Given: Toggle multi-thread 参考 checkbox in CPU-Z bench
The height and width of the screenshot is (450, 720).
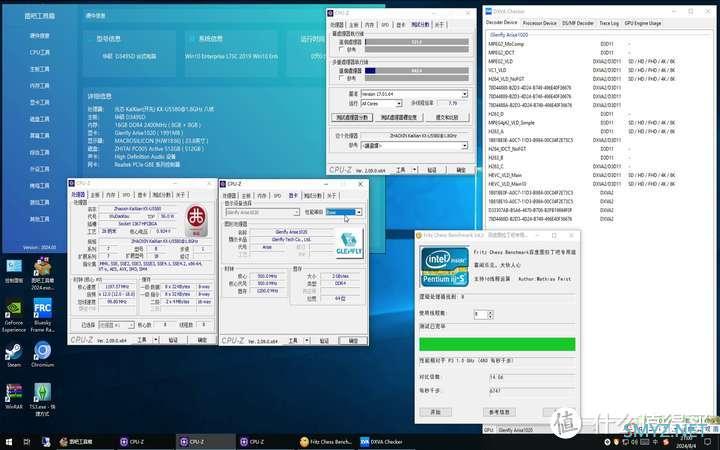Looking at the screenshot, I should [341, 78].
